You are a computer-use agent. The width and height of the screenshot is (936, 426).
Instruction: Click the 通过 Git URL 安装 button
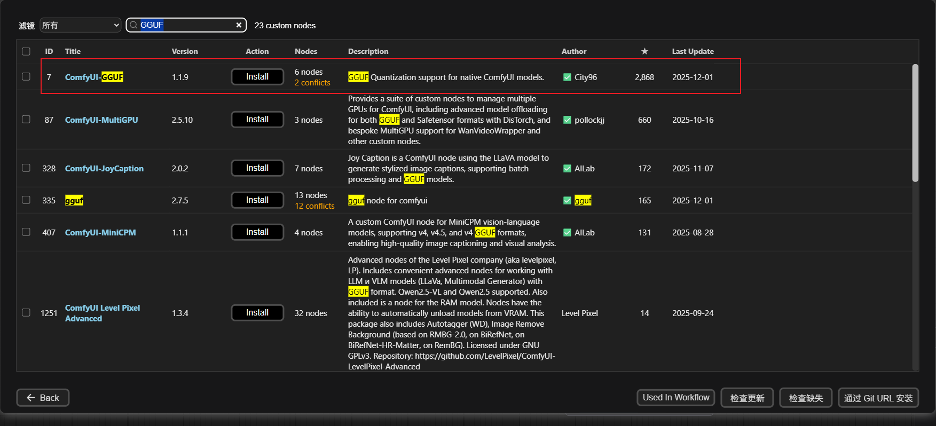[x=878, y=398]
